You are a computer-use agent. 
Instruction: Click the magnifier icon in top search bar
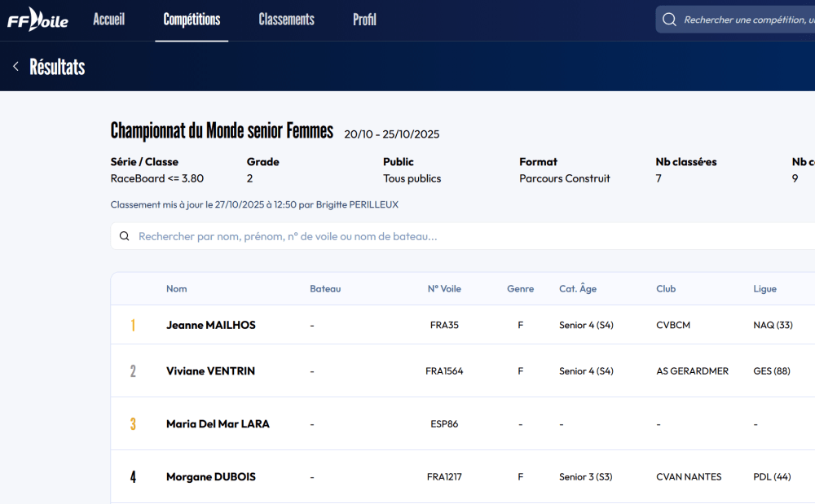(x=669, y=20)
